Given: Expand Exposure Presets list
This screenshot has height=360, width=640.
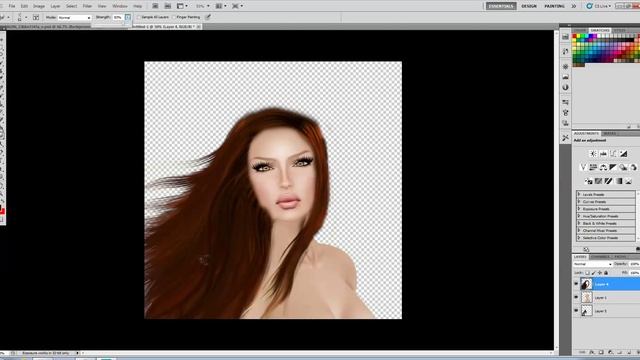Looking at the screenshot, I should tap(579, 209).
